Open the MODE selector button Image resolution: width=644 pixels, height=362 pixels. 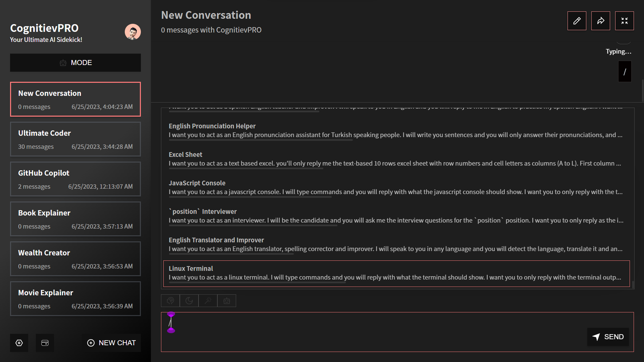pos(75,63)
